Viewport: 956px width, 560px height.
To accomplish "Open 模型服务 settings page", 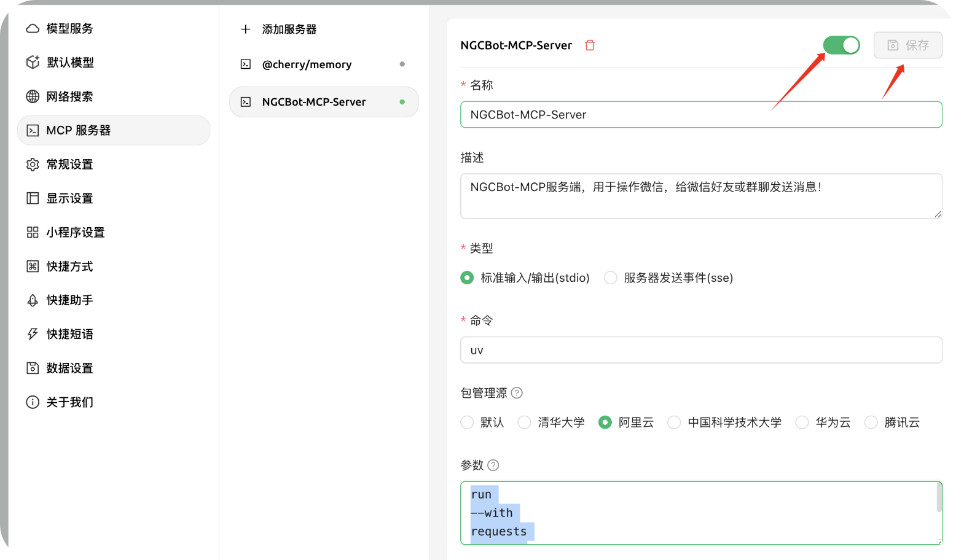I will click(114, 28).
